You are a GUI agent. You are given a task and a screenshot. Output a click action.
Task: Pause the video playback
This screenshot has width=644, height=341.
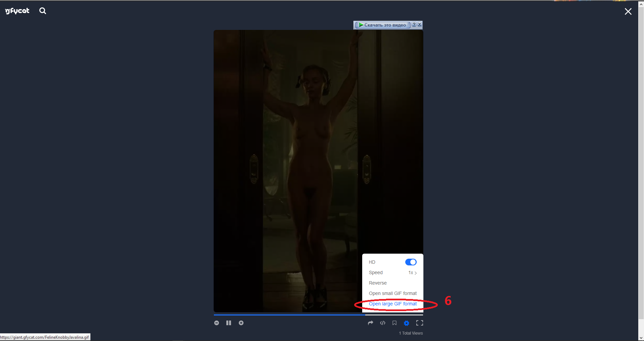(x=229, y=323)
